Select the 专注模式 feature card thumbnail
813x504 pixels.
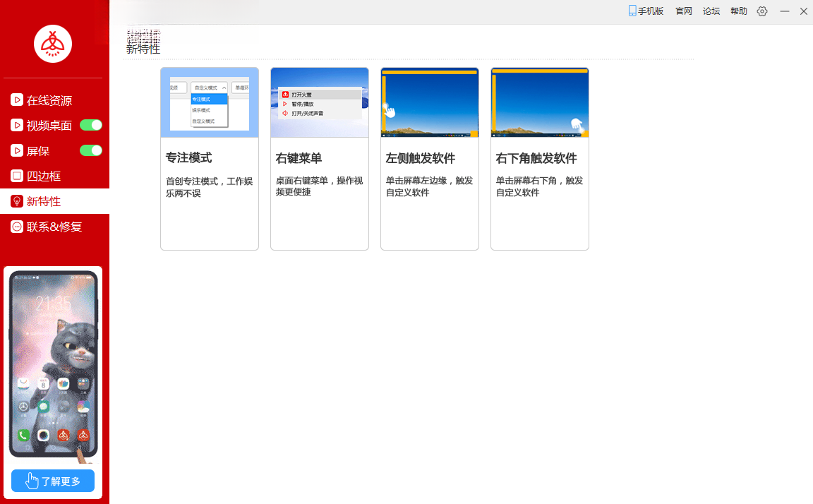tap(210, 102)
